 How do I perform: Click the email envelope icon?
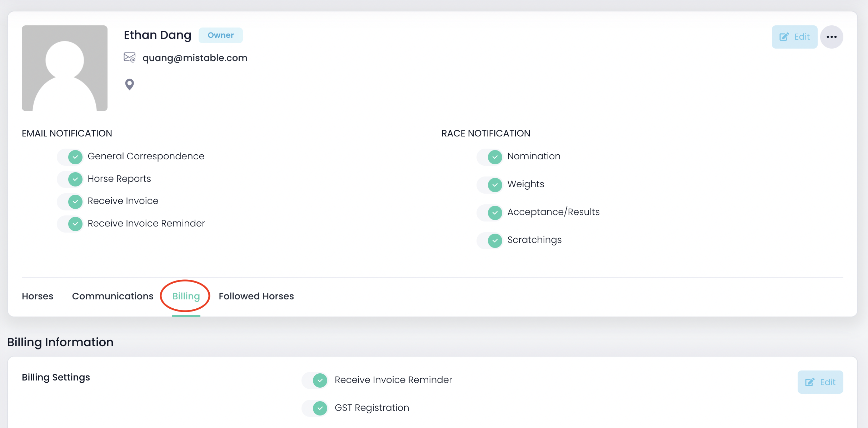click(x=129, y=58)
